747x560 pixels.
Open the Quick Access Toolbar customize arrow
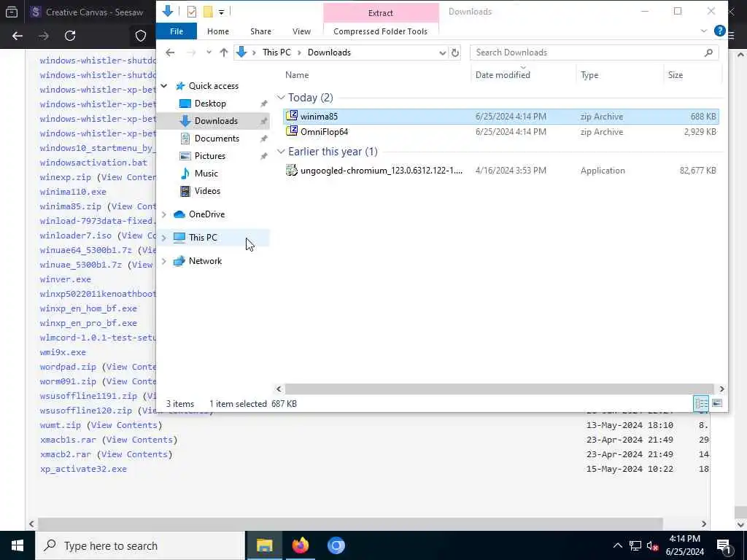tap(222, 12)
